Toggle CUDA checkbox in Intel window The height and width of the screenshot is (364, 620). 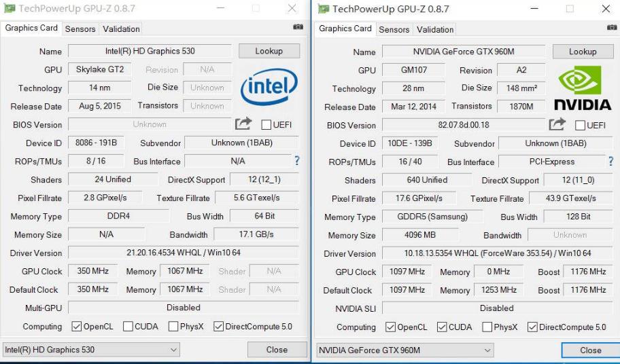tap(128, 327)
